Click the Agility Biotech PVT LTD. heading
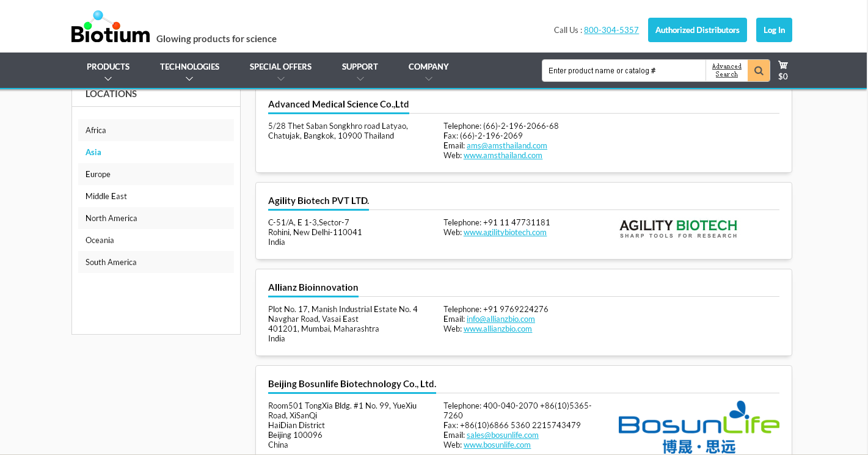The image size is (868, 455). [x=318, y=201]
